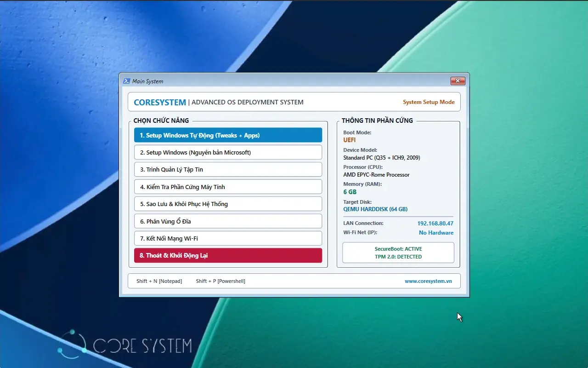Click the Main System window title
The height and width of the screenshot is (368, 588).
147,81
